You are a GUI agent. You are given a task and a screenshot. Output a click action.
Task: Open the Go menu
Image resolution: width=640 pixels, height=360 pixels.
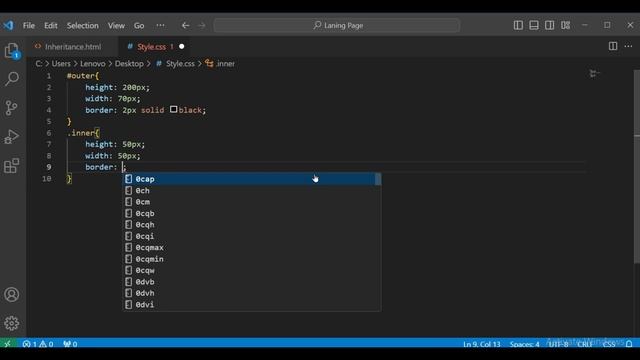(139, 25)
